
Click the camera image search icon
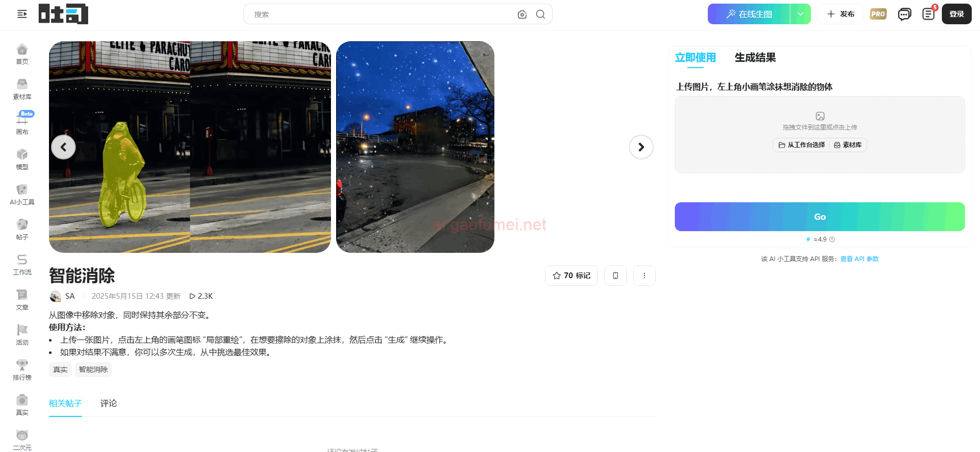[522, 14]
